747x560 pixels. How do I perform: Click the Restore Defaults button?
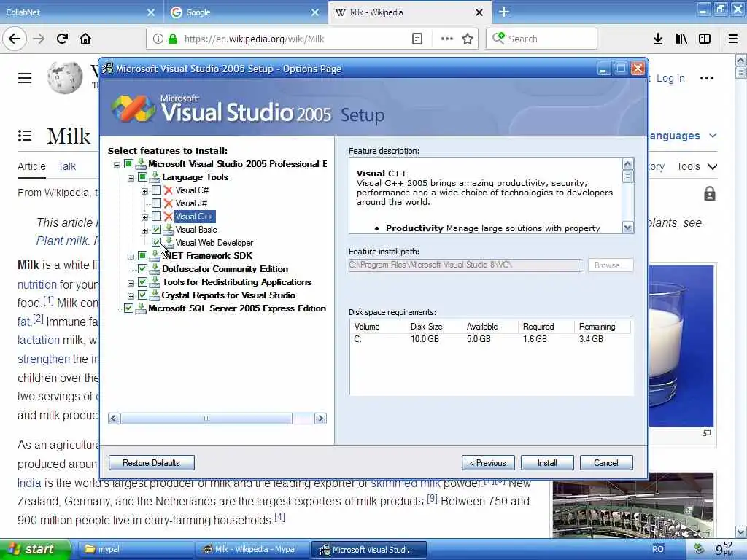pos(151,463)
